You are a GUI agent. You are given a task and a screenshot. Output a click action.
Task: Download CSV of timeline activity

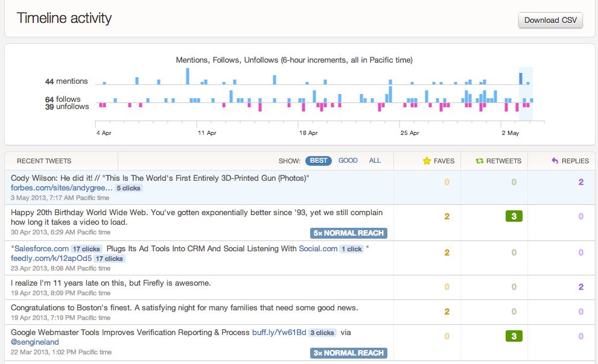pos(550,20)
